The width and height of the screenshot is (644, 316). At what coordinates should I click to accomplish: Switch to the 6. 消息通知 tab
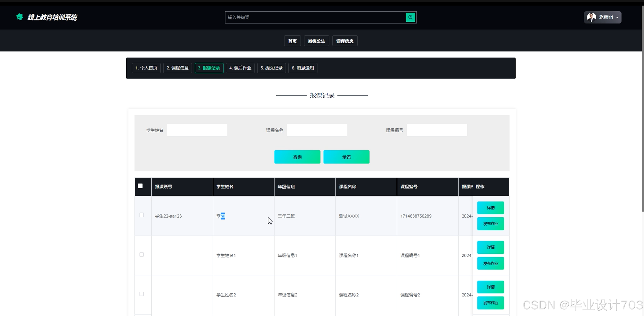pyautogui.click(x=302, y=68)
